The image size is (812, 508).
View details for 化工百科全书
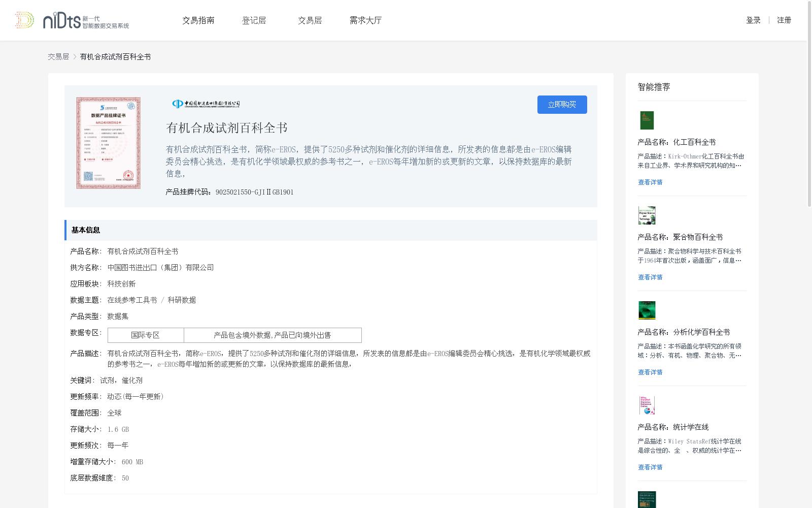tap(650, 182)
